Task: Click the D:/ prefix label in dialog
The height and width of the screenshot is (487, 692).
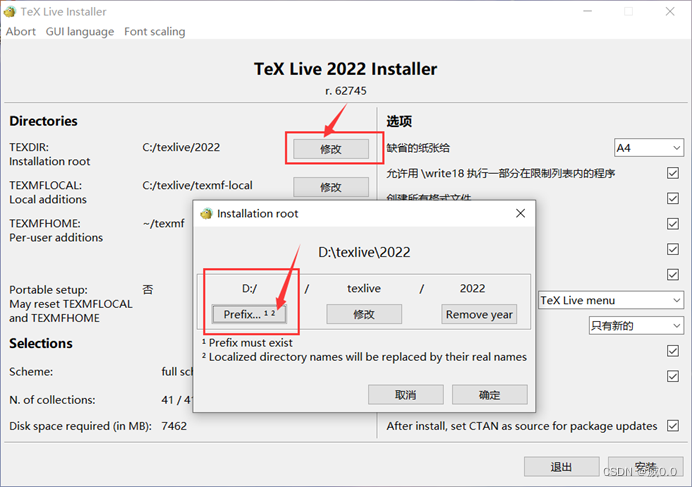Action: pos(249,288)
